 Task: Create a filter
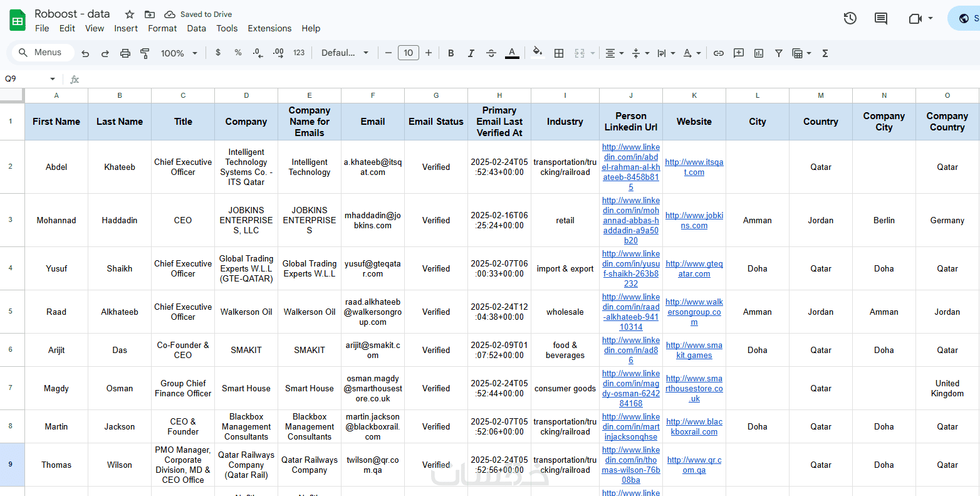click(779, 53)
